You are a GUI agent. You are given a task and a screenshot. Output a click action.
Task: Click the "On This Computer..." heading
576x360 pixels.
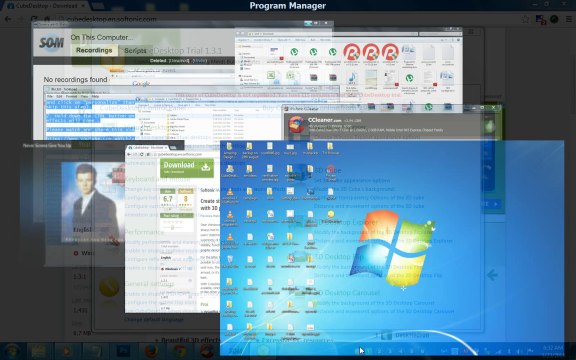pyautogui.click(x=102, y=37)
